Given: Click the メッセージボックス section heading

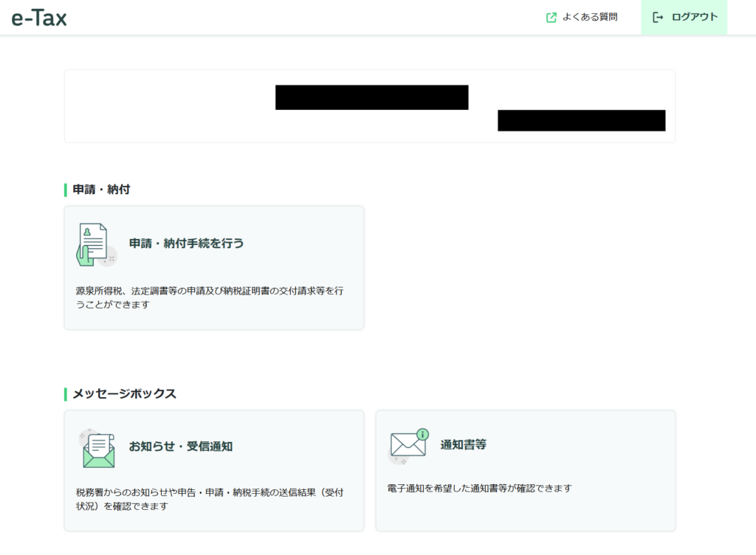Looking at the screenshot, I should [124, 393].
